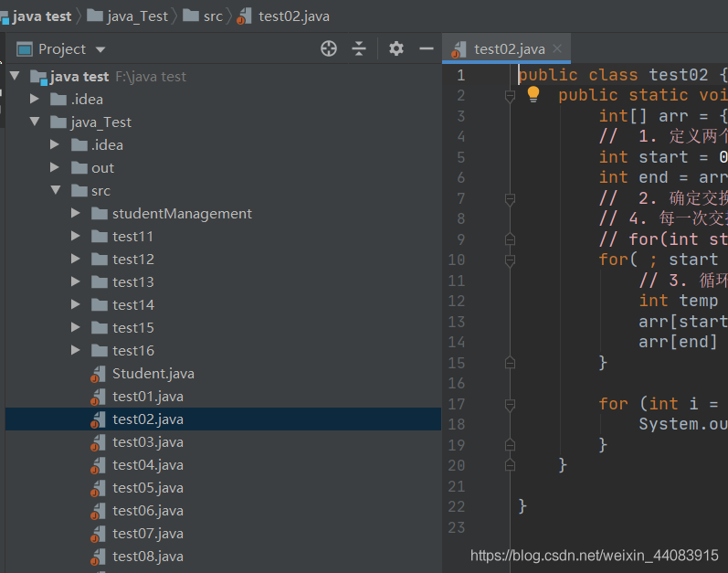
Task: Select test08.java in the project tree
Action: [x=223, y=556]
